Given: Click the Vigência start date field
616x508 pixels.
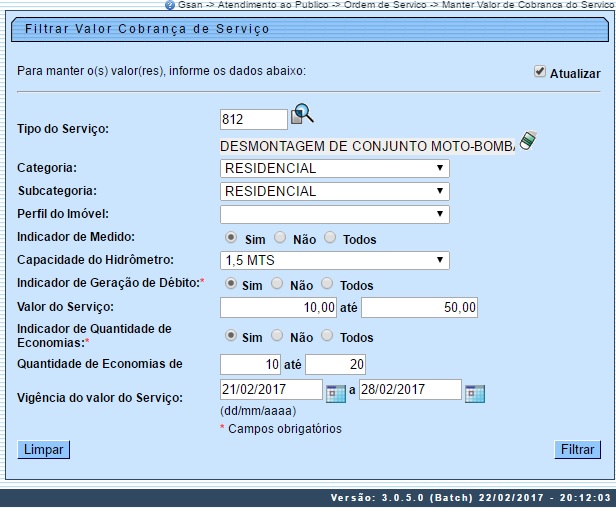Looking at the screenshot, I should click(x=270, y=390).
